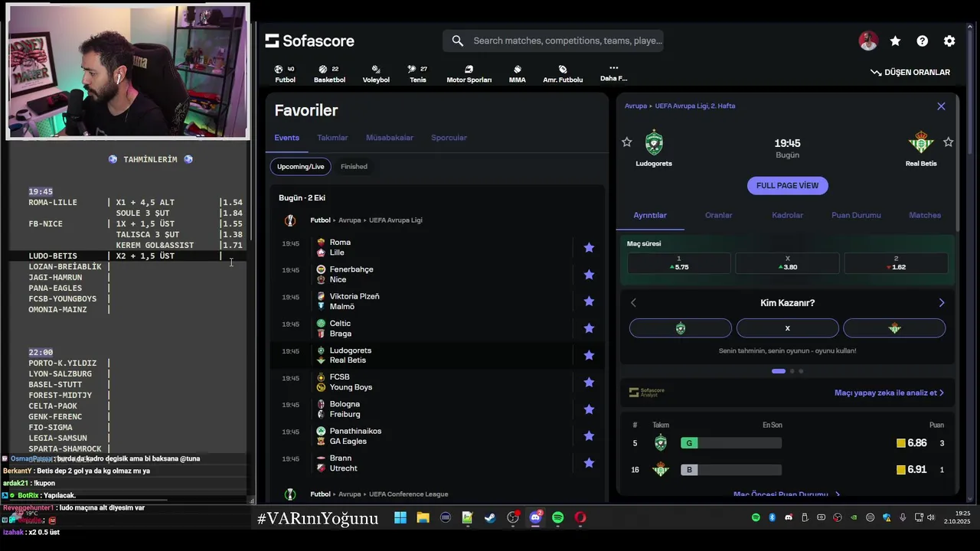This screenshot has width=980, height=551.
Task: Expand the Daha Fazla sports menu
Action: click(x=613, y=73)
